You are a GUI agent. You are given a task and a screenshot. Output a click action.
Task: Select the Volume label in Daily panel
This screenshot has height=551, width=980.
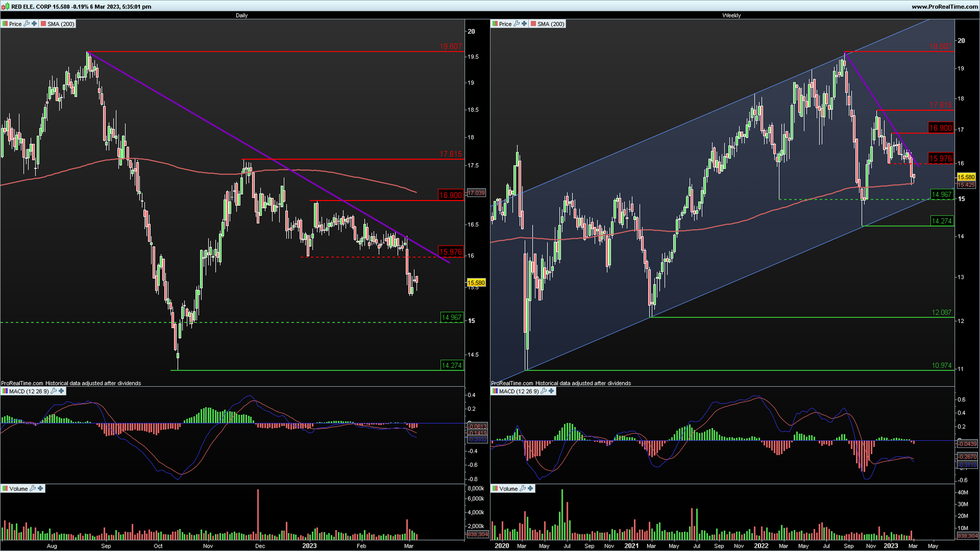(19, 488)
